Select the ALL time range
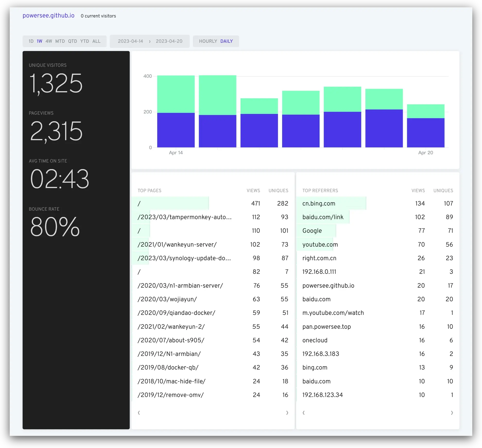 pyautogui.click(x=96, y=41)
